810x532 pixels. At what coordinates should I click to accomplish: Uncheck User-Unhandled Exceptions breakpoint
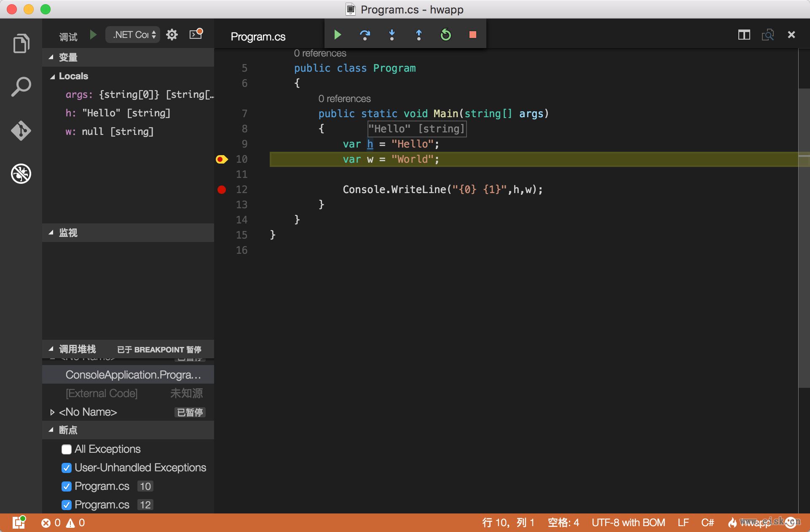point(67,468)
